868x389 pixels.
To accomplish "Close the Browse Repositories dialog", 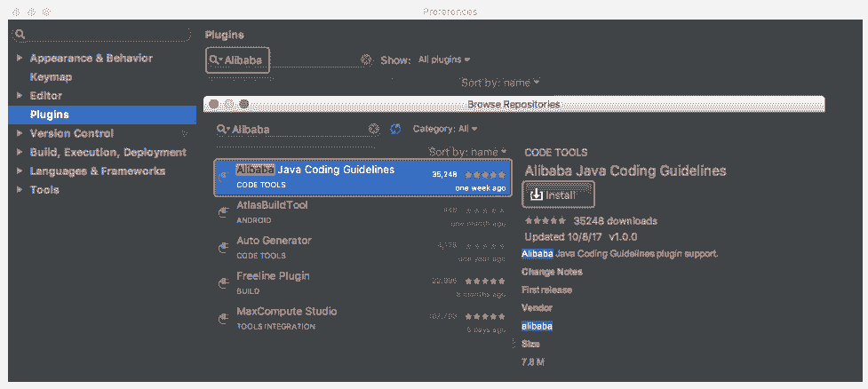I will (213, 104).
